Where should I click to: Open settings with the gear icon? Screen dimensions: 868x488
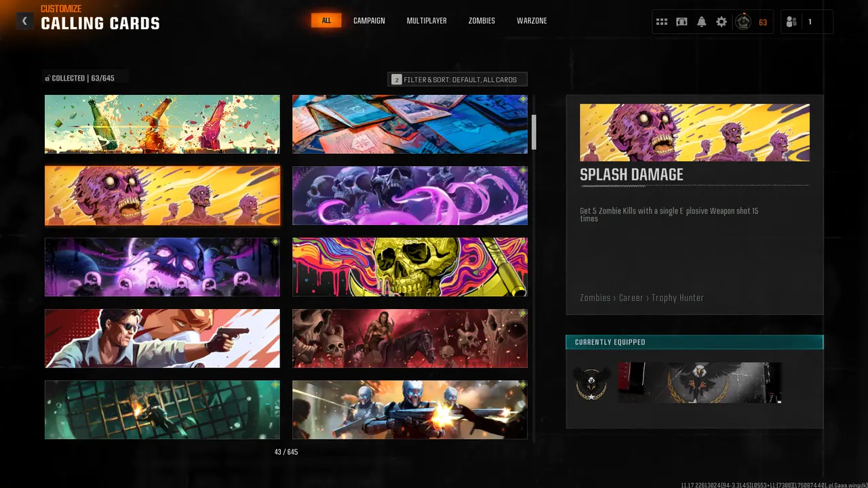[722, 22]
